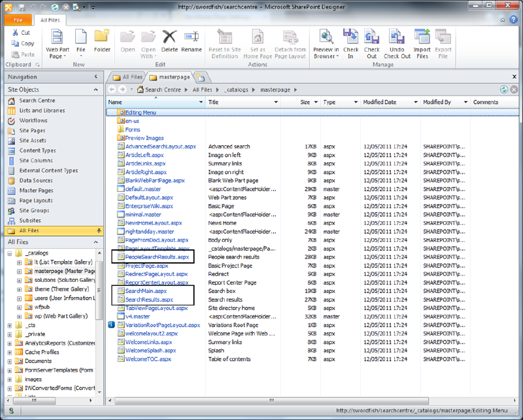Click the All Files tree vertical scrollbar

pyautogui.click(x=99, y=290)
